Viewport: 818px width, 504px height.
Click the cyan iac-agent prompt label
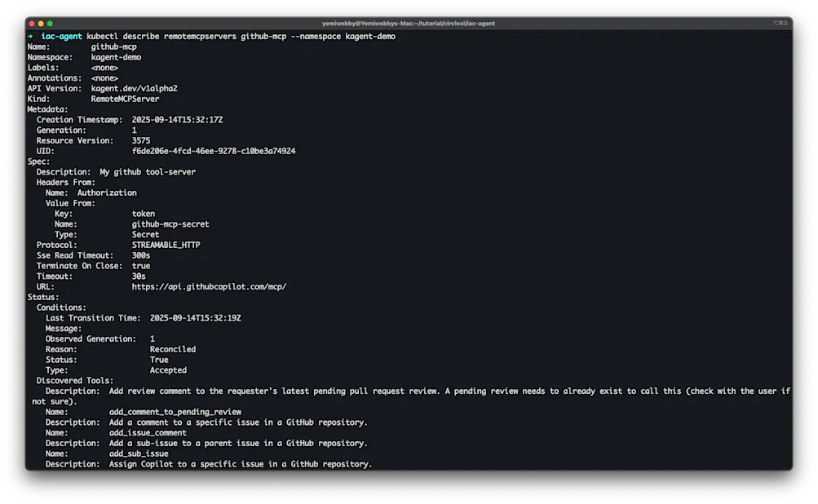(x=60, y=36)
